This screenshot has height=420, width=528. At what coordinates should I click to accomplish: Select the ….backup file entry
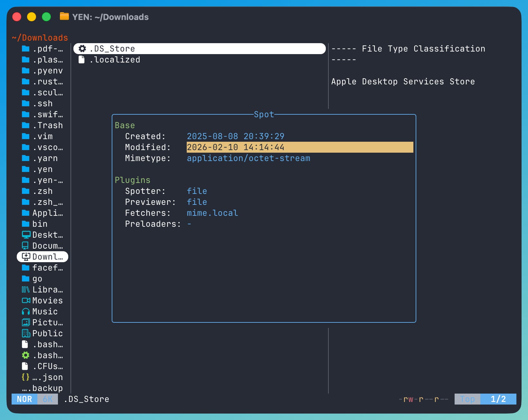tap(42, 388)
